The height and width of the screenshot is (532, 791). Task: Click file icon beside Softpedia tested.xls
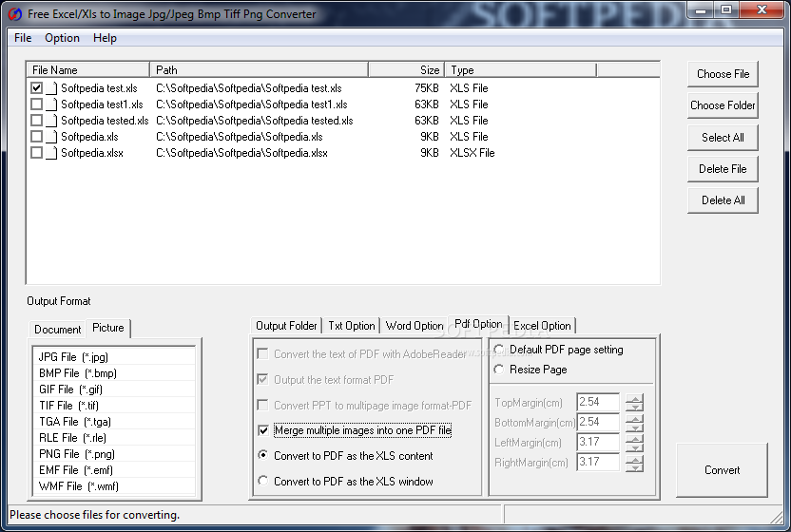(51, 121)
